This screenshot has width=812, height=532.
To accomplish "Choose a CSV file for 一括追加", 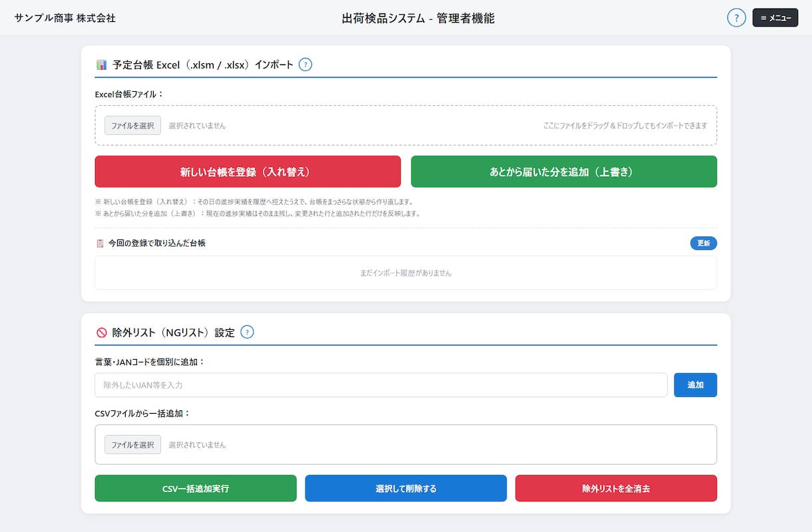I will (132, 445).
